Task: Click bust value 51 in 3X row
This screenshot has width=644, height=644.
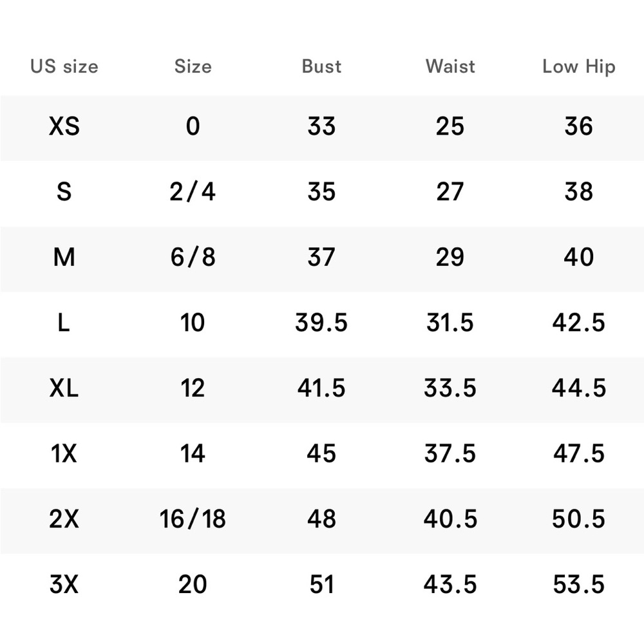Action: coord(321,585)
